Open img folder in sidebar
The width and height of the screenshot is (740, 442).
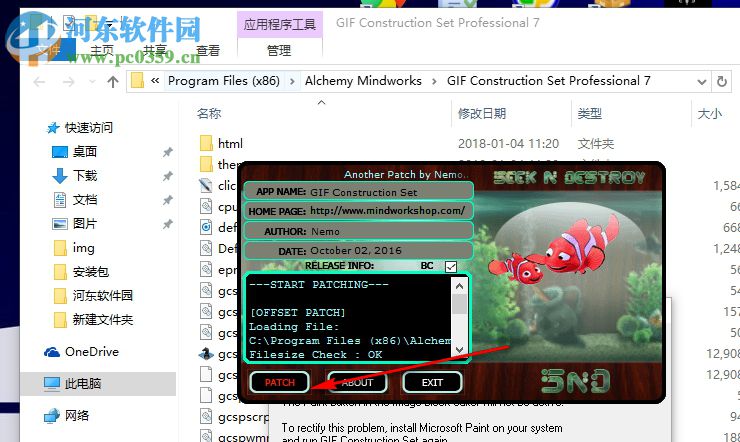[x=83, y=248]
